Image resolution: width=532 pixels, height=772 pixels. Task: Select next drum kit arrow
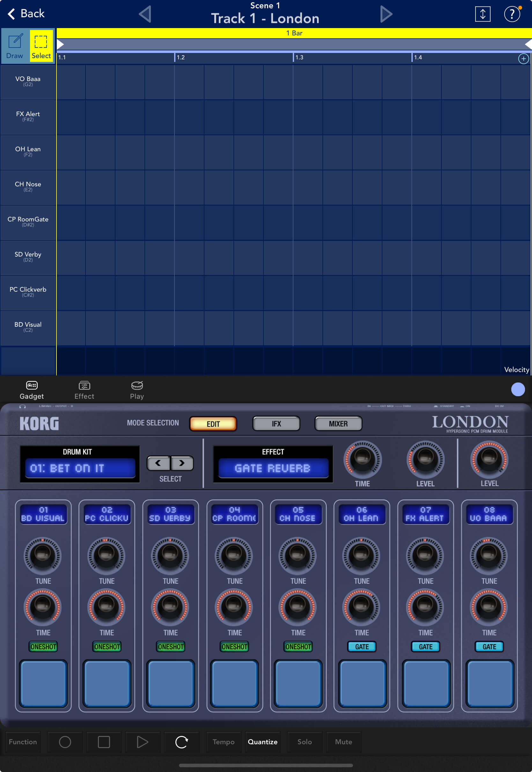182,463
